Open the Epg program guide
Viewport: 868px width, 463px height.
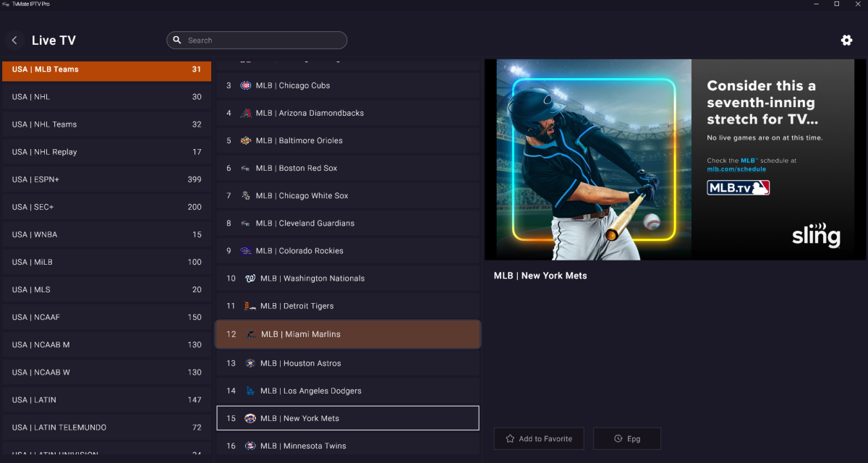(x=626, y=438)
